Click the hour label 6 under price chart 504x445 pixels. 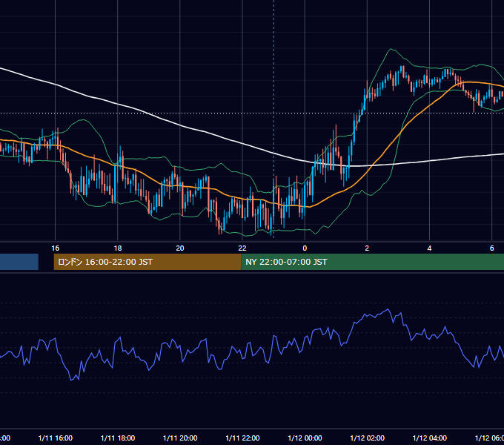click(x=492, y=248)
